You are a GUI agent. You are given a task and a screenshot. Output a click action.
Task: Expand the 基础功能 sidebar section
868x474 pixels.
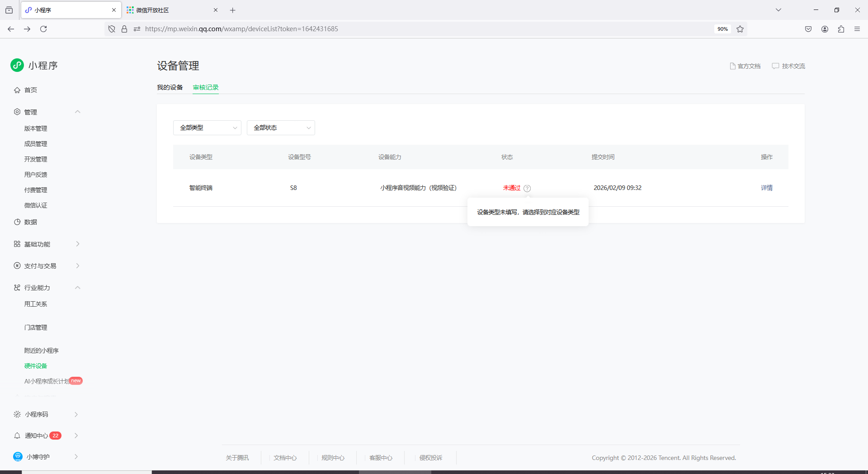pos(78,244)
